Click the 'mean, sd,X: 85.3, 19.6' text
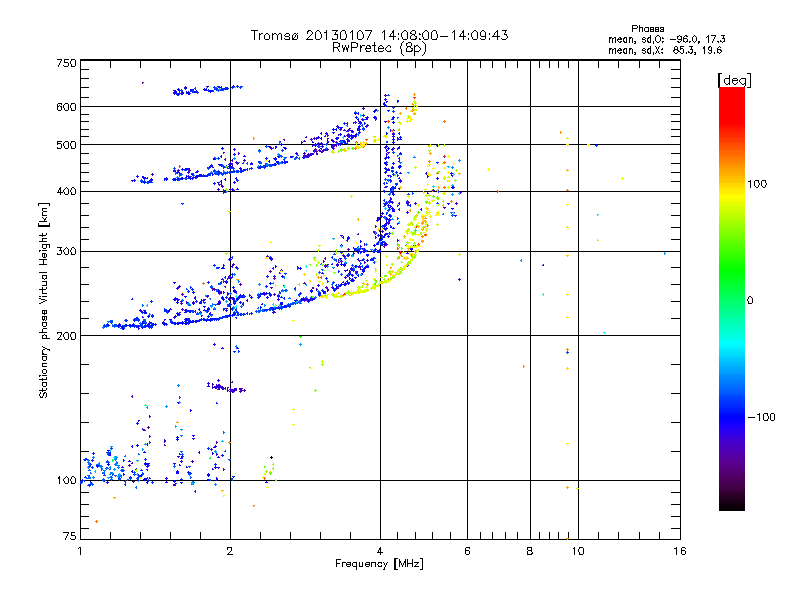This screenshot has height=600, width=800. (665, 50)
